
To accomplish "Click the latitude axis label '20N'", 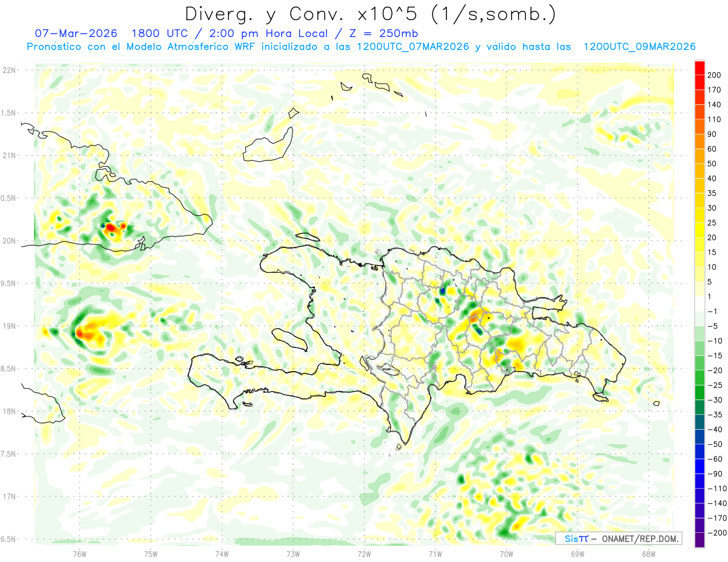I will (9, 241).
